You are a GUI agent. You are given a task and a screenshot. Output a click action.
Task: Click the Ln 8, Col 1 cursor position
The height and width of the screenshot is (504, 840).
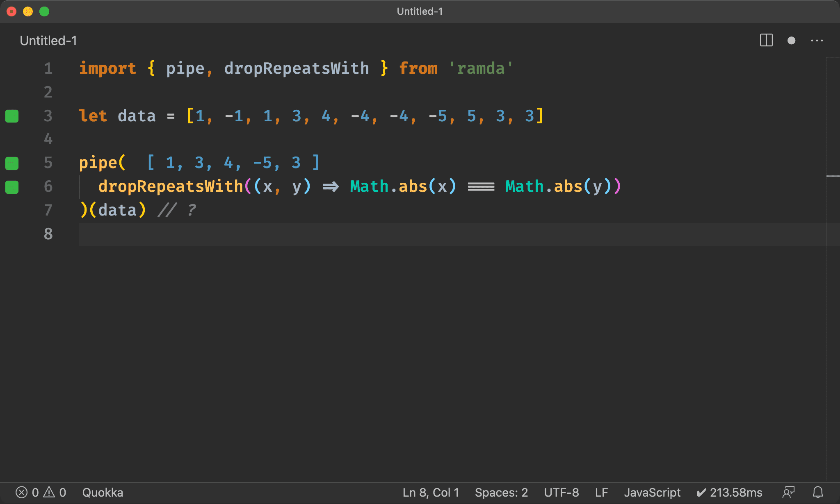point(431,492)
